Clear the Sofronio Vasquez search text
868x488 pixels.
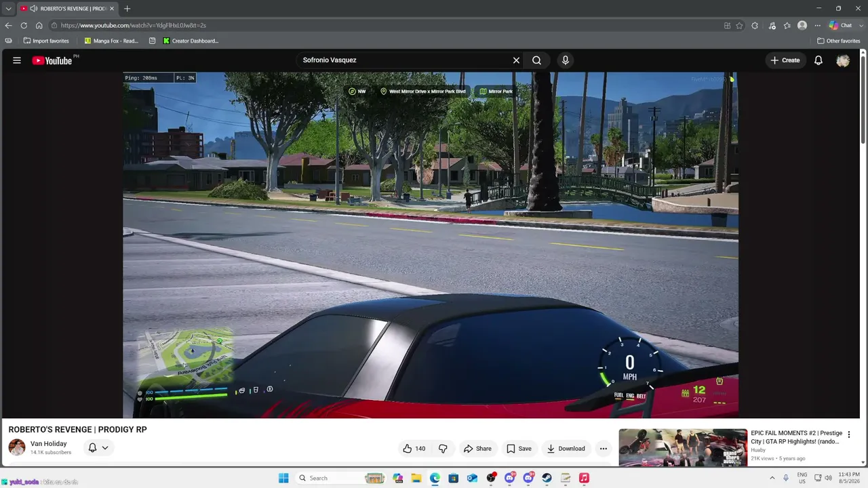point(516,60)
